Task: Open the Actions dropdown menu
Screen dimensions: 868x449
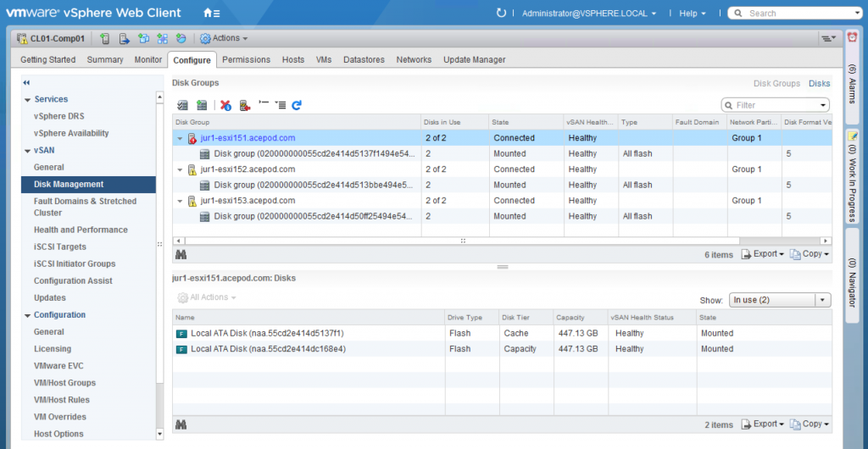Action: [x=224, y=38]
